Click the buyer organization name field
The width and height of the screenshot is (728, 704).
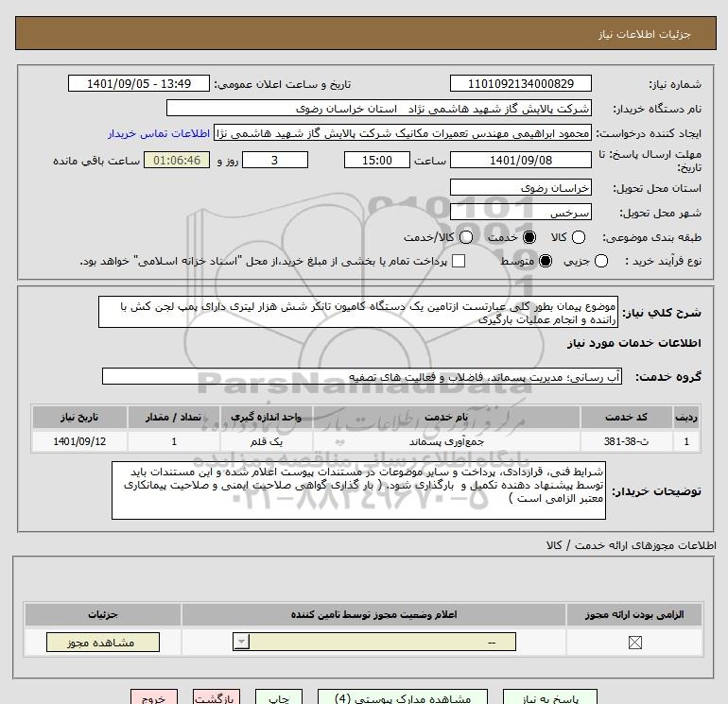[x=379, y=109]
